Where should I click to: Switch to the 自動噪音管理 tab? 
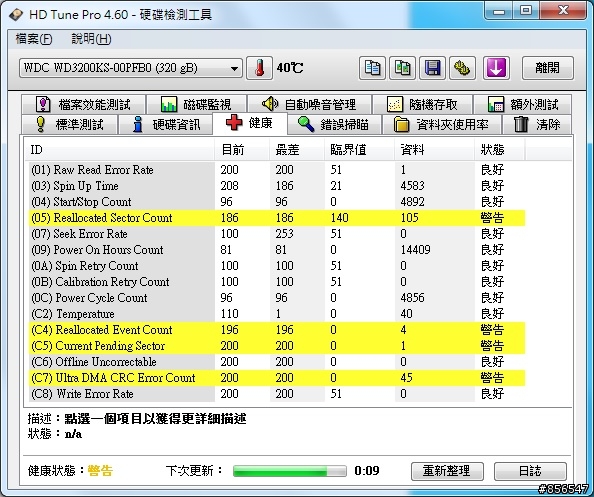click(x=309, y=104)
